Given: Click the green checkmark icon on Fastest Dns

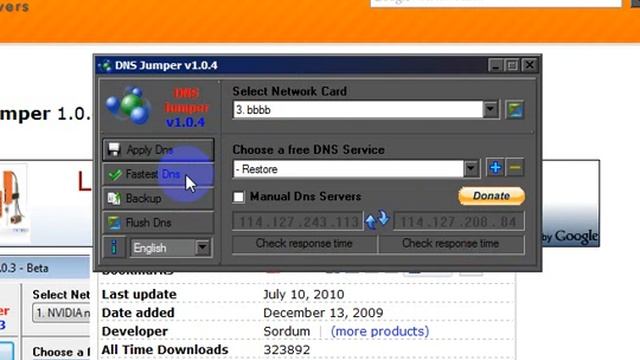Looking at the screenshot, I should tap(115, 175).
